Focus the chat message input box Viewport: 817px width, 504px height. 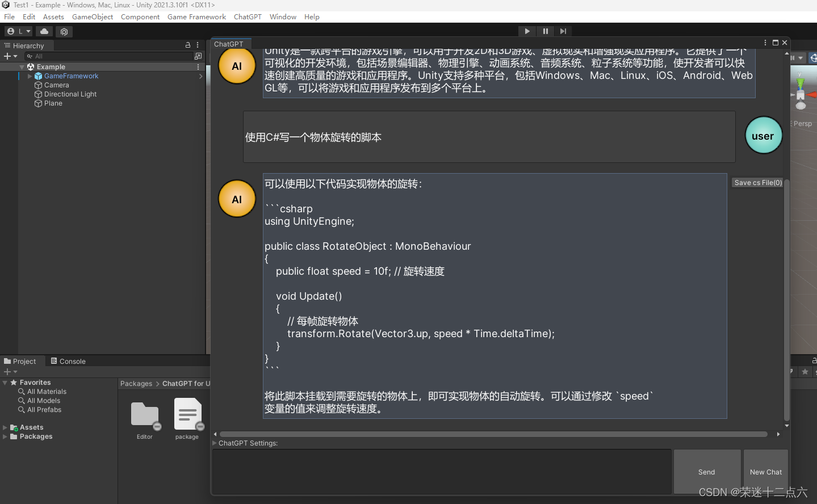[442, 472]
